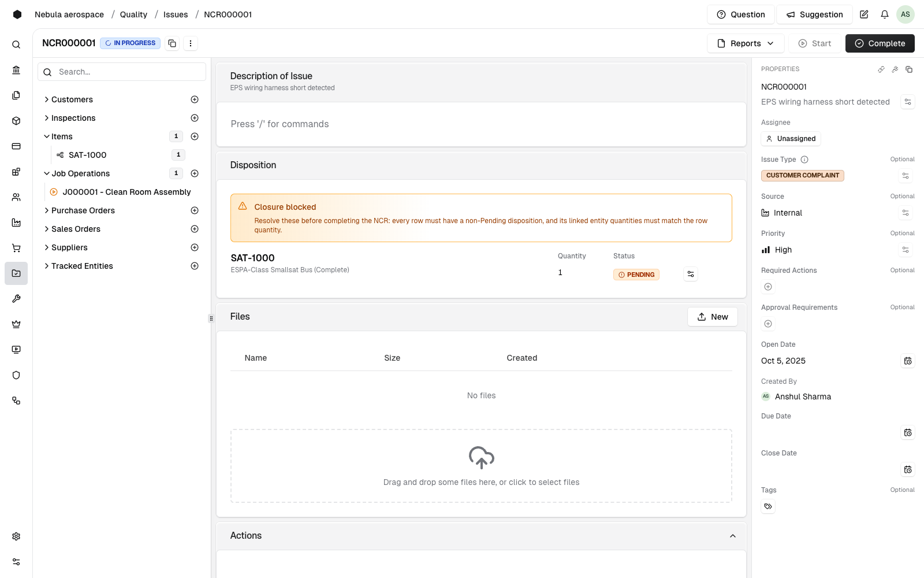The image size is (924, 578).
Task: Select the wrench tools sidebar icon
Action: point(16,299)
